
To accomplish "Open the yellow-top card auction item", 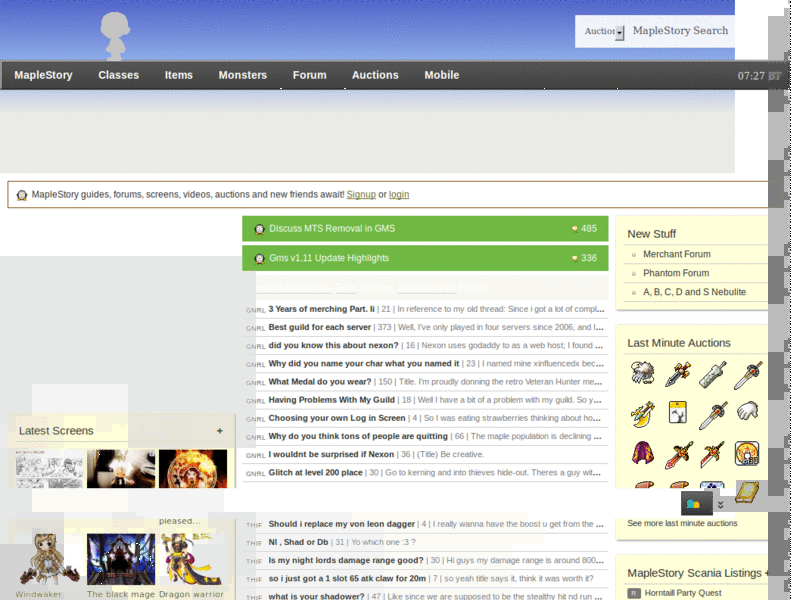I will [678, 412].
